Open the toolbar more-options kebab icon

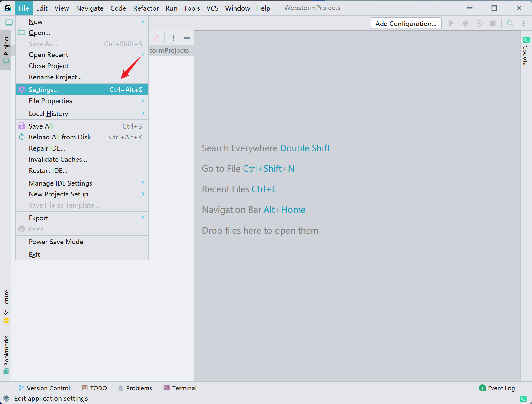coord(524,23)
